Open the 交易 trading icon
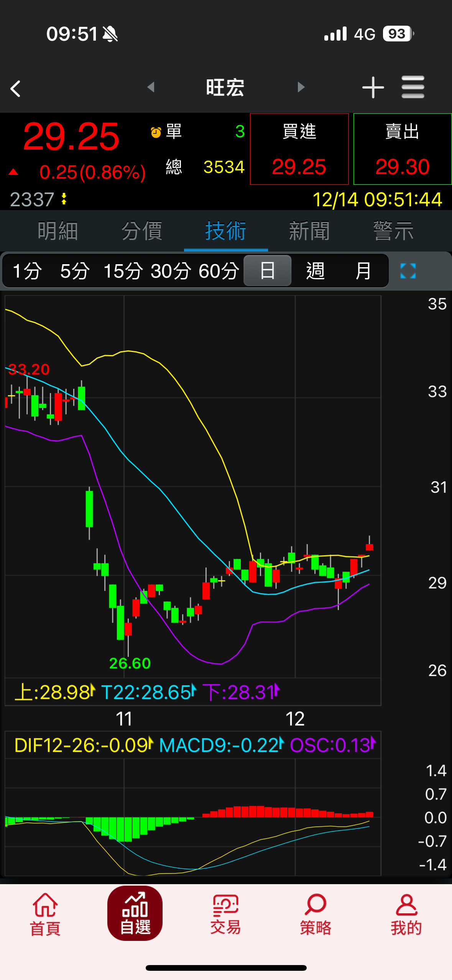The width and height of the screenshot is (452, 980). [225, 914]
